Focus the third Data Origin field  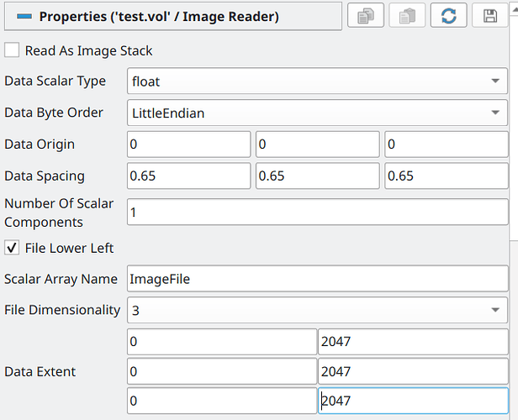pyautogui.click(x=446, y=144)
